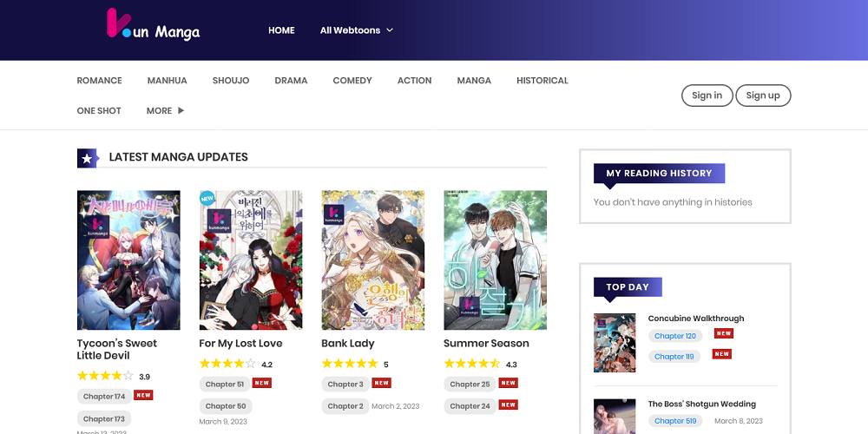The width and height of the screenshot is (868, 434).
Task: Expand the All Webtoons dropdown
Action: (357, 30)
